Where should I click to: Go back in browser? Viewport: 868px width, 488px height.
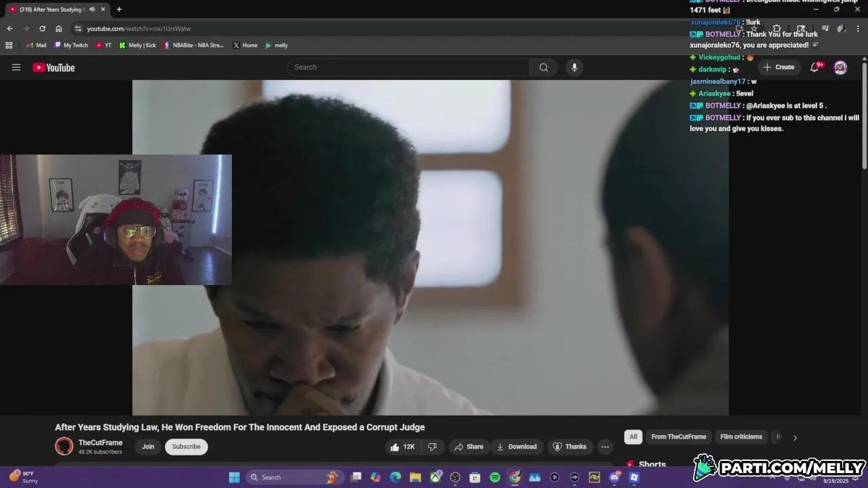click(9, 28)
